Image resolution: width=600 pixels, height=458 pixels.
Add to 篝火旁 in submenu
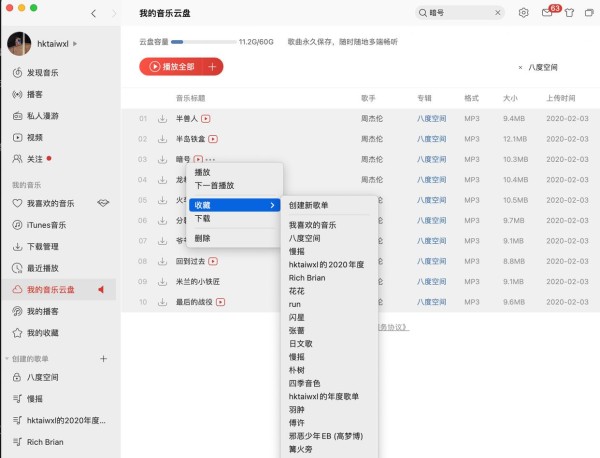(300, 449)
